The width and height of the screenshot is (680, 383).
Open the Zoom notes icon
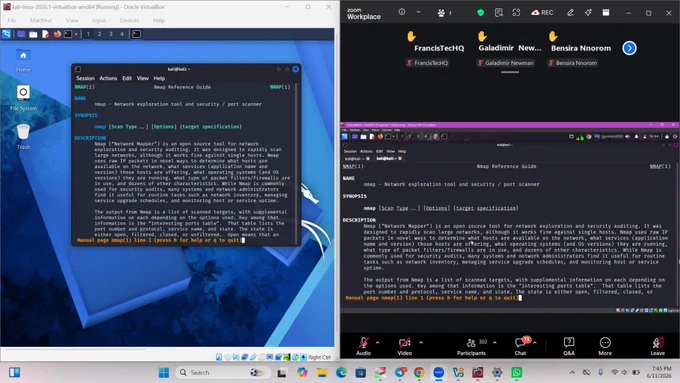[499, 13]
